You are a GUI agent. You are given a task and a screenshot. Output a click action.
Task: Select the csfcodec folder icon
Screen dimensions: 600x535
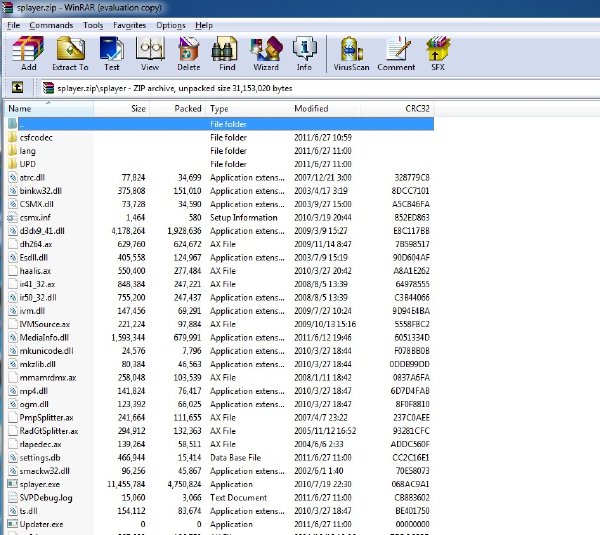tap(13, 137)
